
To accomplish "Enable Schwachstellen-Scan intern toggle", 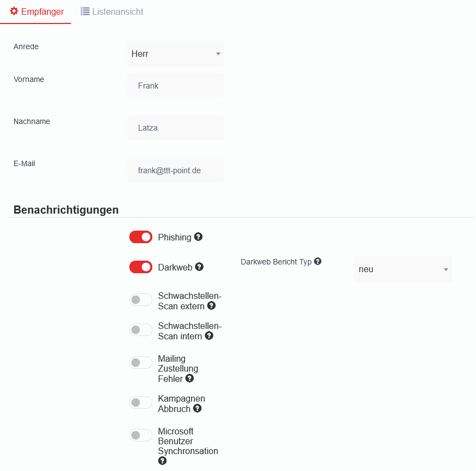I will click(141, 330).
